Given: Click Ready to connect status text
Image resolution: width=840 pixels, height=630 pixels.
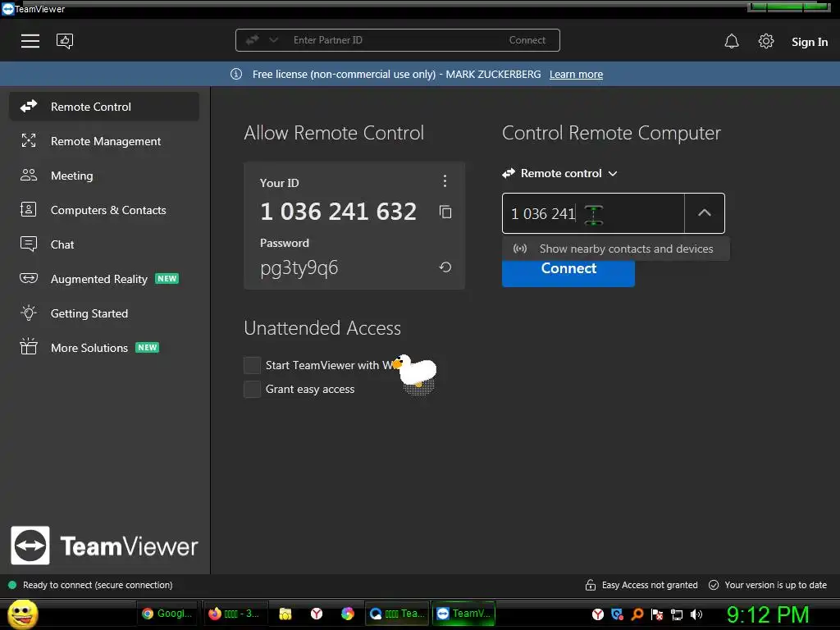Looking at the screenshot, I should pyautogui.click(x=98, y=585).
